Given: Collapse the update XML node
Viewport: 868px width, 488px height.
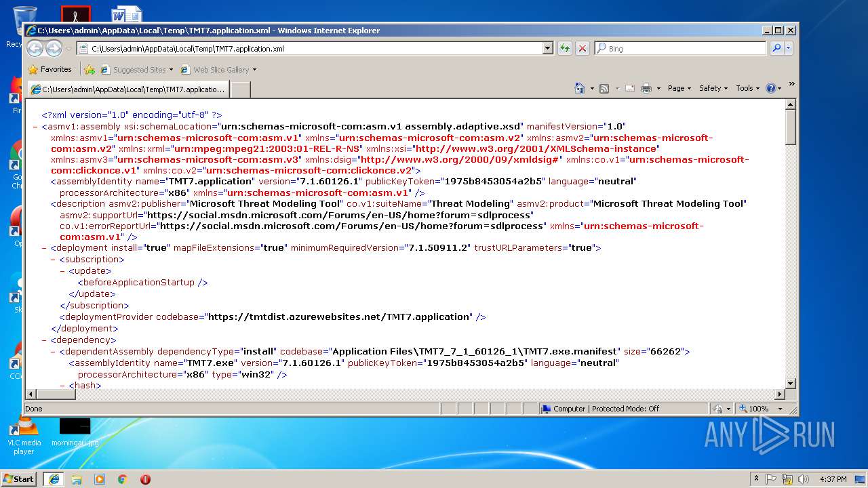Looking at the screenshot, I should (x=63, y=271).
